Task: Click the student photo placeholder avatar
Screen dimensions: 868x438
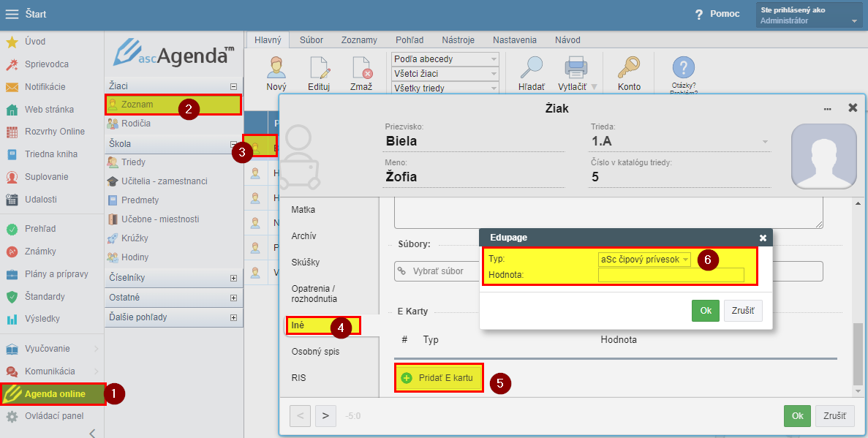Action: 823,156
